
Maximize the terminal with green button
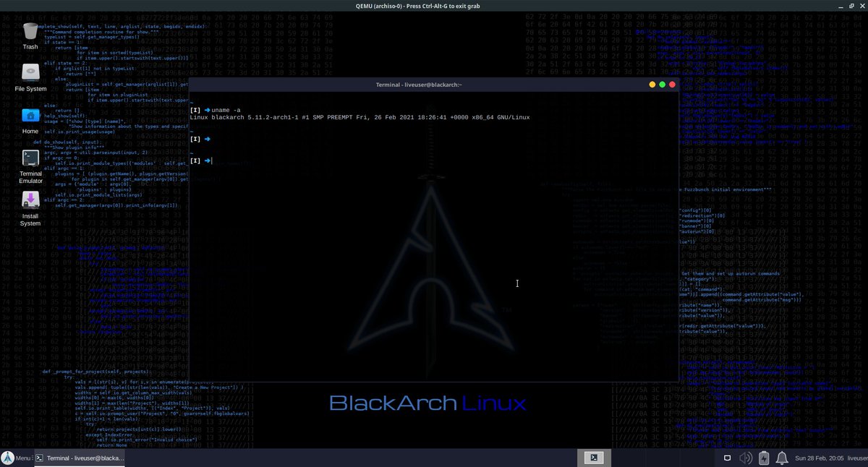click(662, 85)
